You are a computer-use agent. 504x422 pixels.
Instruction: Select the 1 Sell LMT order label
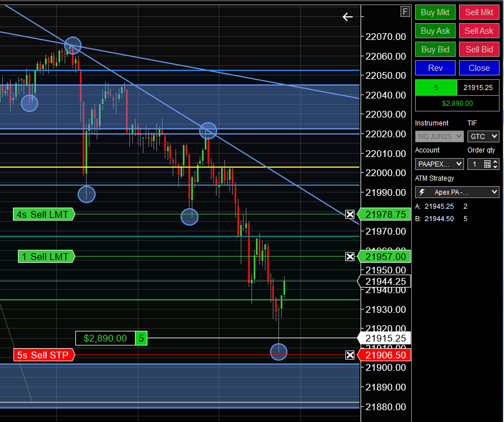click(x=46, y=257)
